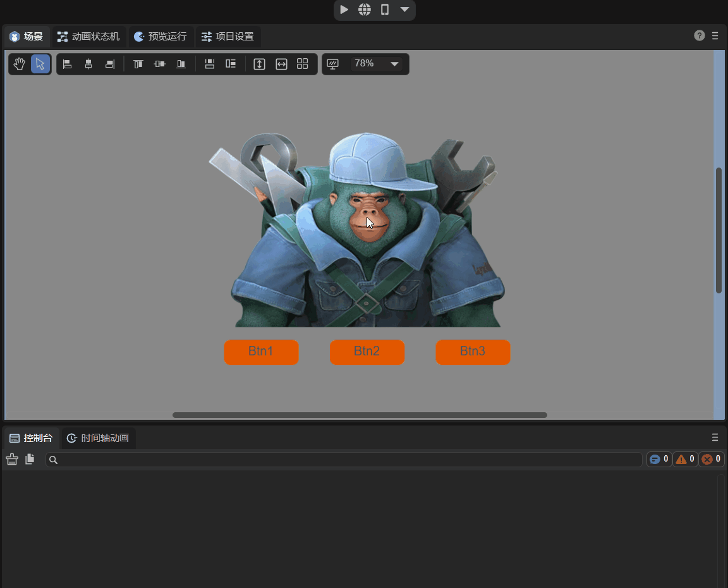Expand the run options dropdown arrow
The image size is (728, 588).
(404, 9)
